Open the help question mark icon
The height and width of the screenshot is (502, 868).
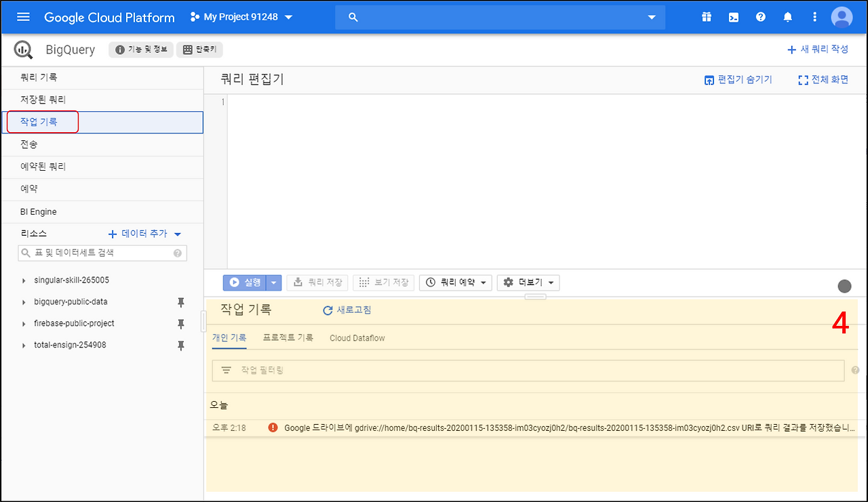[761, 17]
